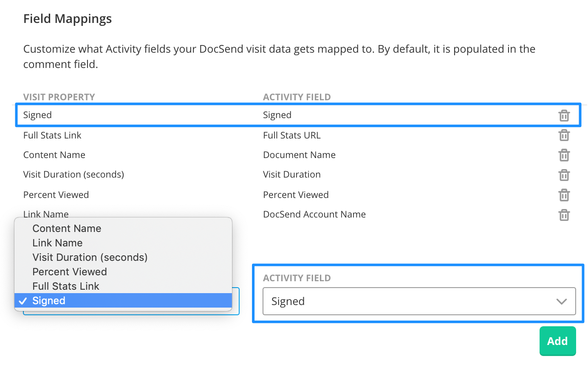Remove the DocSend Account Name mapping
Image resolution: width=588 pixels, height=373 pixels.
(564, 215)
